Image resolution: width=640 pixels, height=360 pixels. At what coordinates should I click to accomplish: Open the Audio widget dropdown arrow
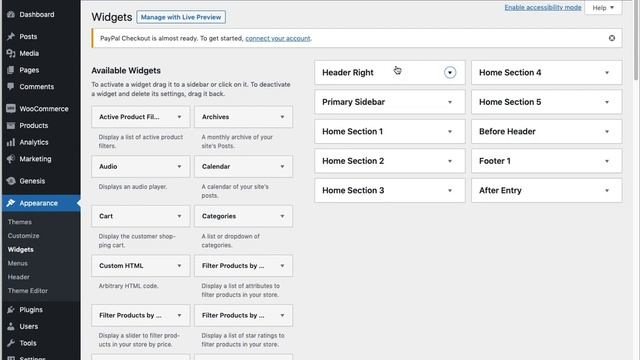click(179, 167)
